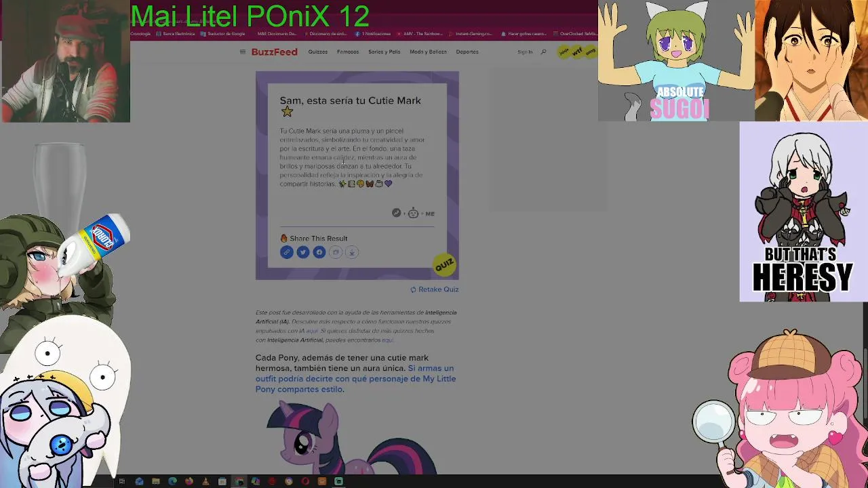Open the first 'aquí' link about IA quizzes
This screenshot has width=868, height=488.
click(312, 331)
